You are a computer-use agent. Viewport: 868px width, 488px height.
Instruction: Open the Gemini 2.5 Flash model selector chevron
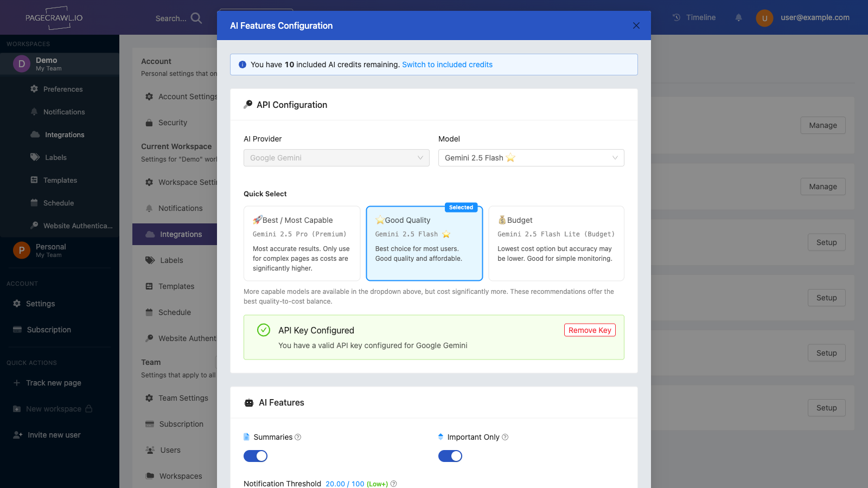615,158
